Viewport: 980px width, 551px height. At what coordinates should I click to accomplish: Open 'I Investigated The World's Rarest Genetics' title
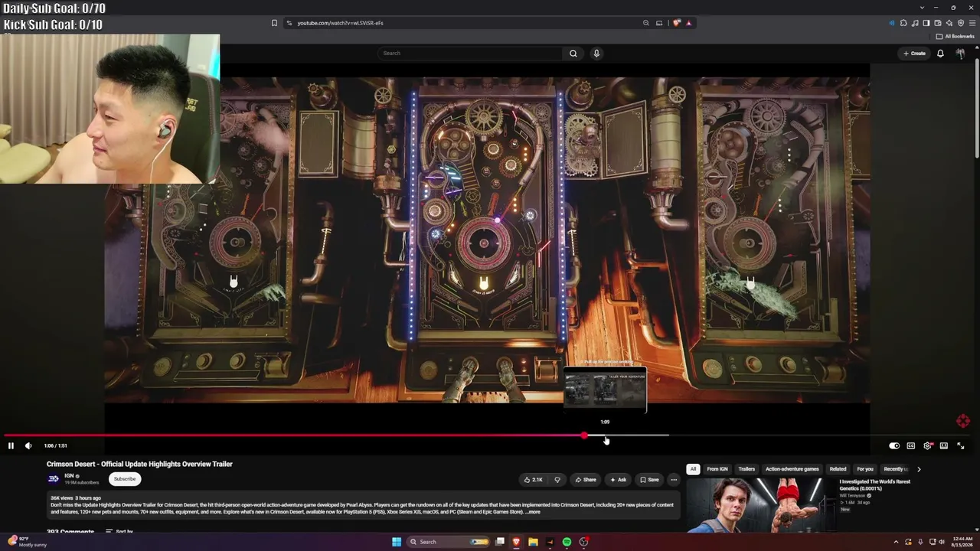click(x=875, y=484)
